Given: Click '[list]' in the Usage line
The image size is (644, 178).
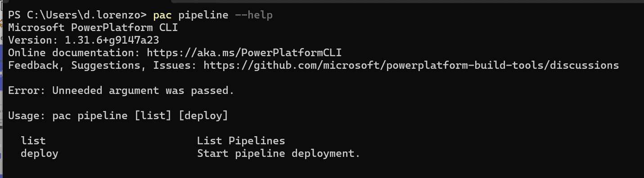Looking at the screenshot, I should pyautogui.click(x=153, y=116).
